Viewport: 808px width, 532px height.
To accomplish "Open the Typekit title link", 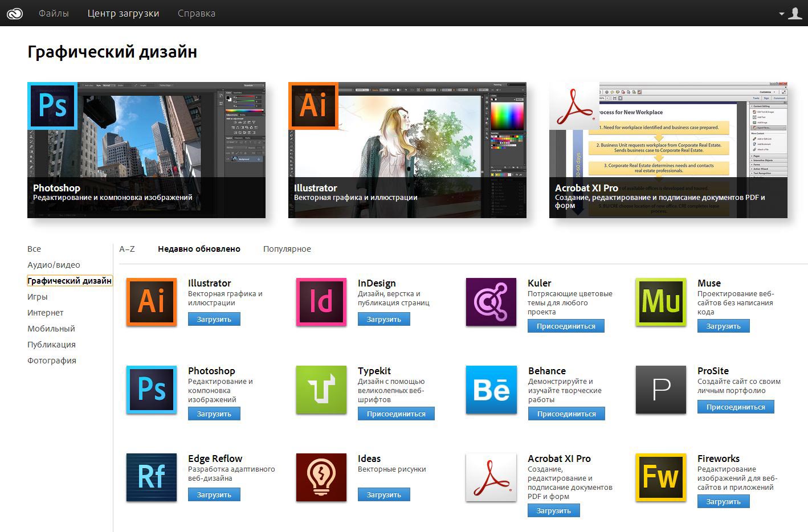I will pos(374,371).
